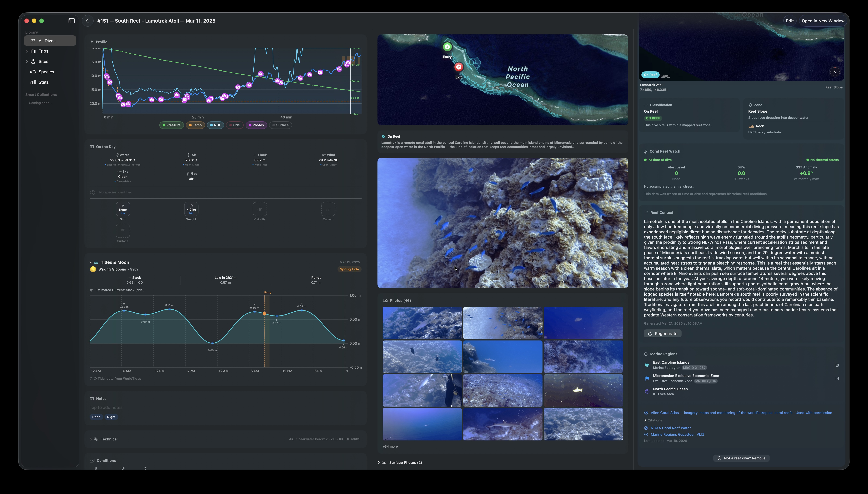The width and height of the screenshot is (868, 494).
Task: Open the Weight 4.0 kg tile
Action: (x=191, y=209)
